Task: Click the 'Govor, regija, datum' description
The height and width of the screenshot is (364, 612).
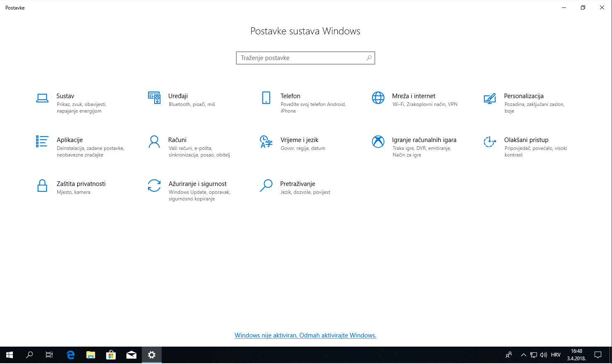Action: pos(303,148)
